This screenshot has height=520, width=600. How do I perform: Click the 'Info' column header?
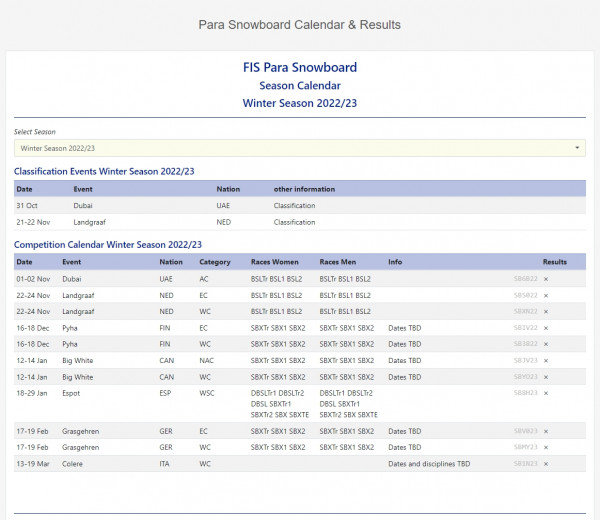(x=395, y=262)
